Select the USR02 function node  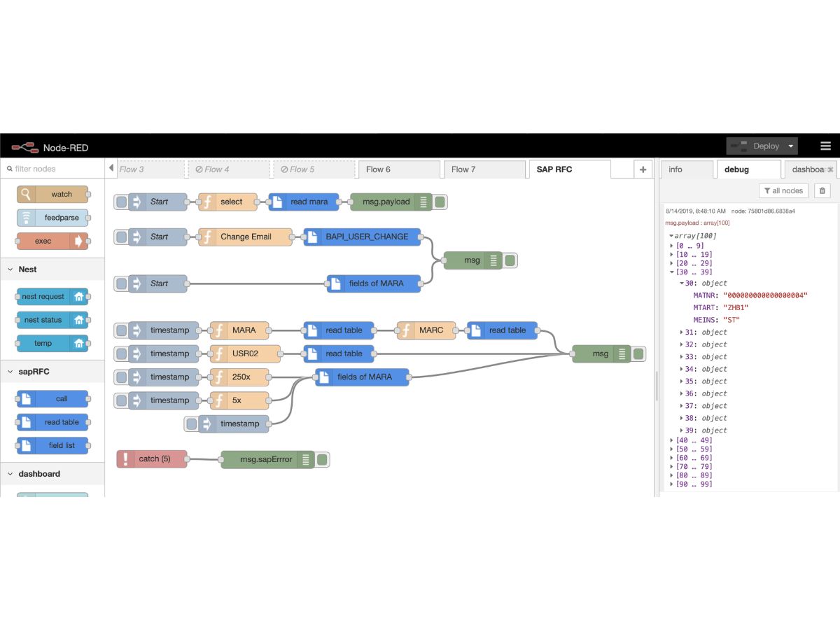246,353
